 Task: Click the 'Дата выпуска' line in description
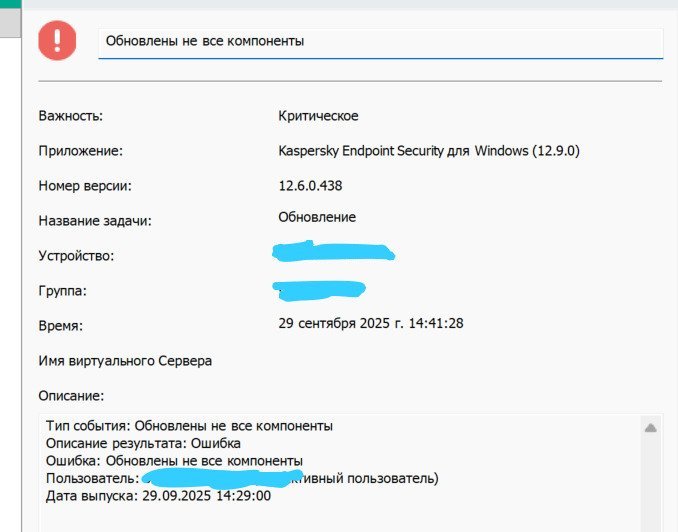(158, 496)
